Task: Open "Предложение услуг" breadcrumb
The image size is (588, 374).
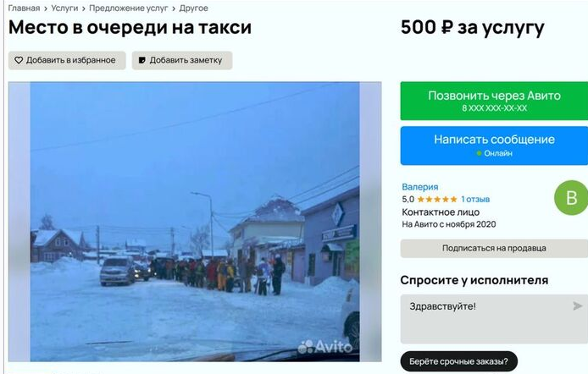Action: (128, 8)
